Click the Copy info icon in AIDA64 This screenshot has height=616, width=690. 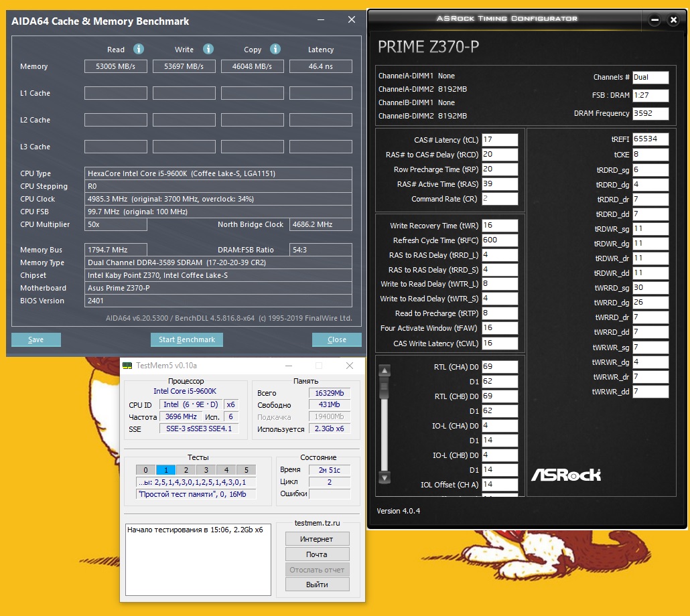(x=275, y=49)
